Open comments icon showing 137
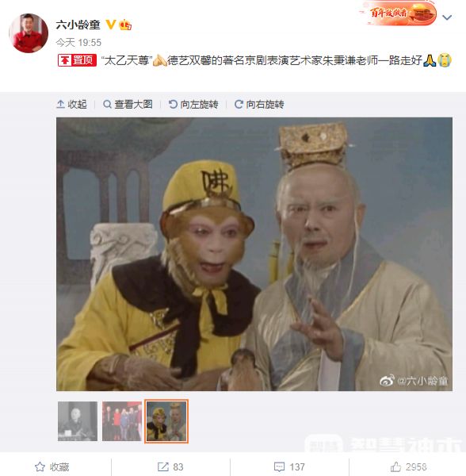466x476 pixels. [x=289, y=467]
